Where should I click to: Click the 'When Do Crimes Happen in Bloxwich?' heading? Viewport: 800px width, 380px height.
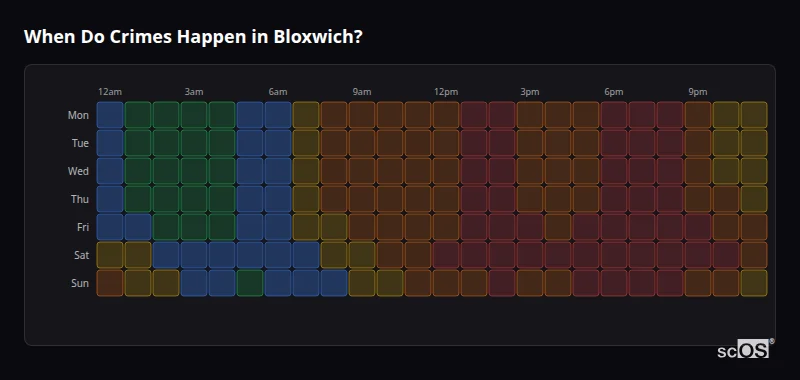(x=193, y=37)
